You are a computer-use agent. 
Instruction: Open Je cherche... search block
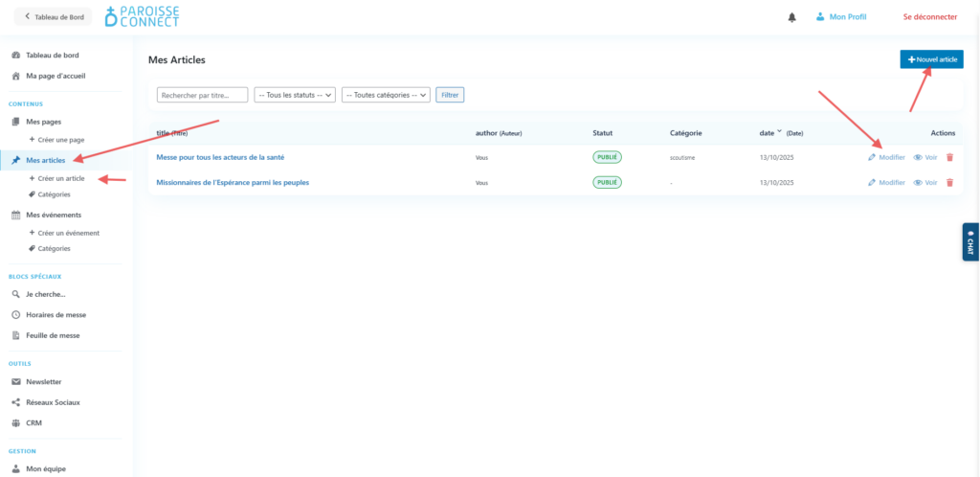click(x=45, y=294)
